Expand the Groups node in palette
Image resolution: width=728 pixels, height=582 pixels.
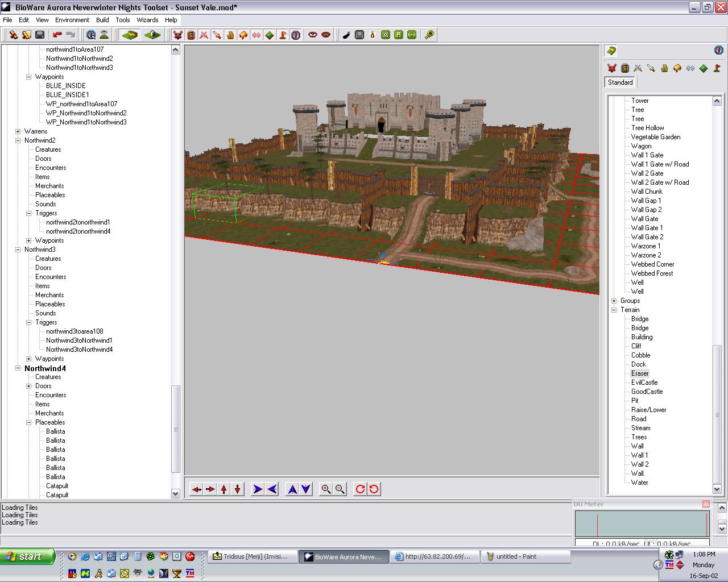click(614, 301)
